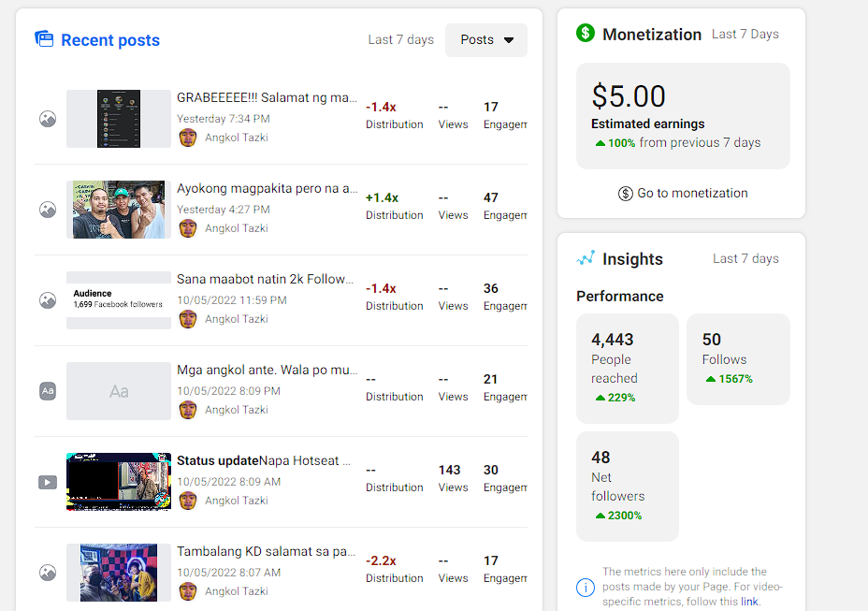868x611 pixels.
Task: Select the Follows performance card
Action: [738, 358]
